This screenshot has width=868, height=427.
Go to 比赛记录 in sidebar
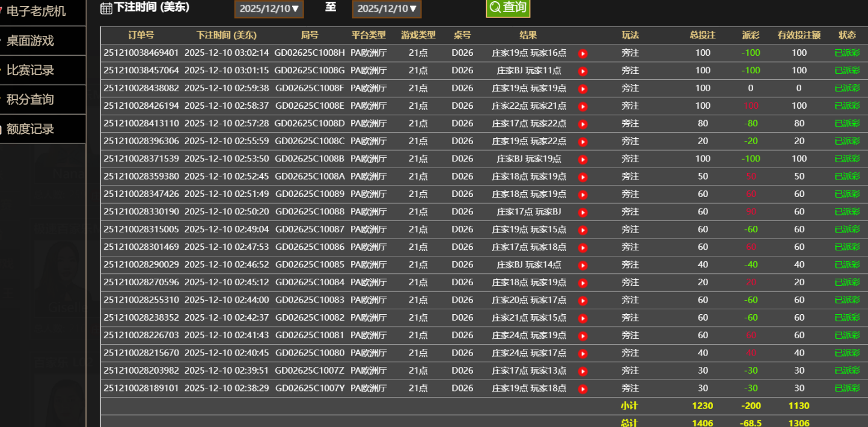[30, 70]
